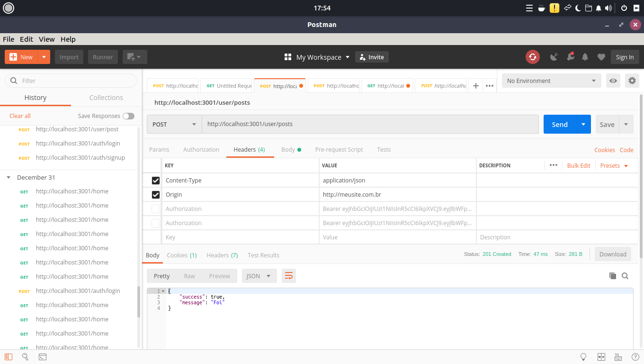Open manage environments gear icon

pyautogui.click(x=632, y=81)
